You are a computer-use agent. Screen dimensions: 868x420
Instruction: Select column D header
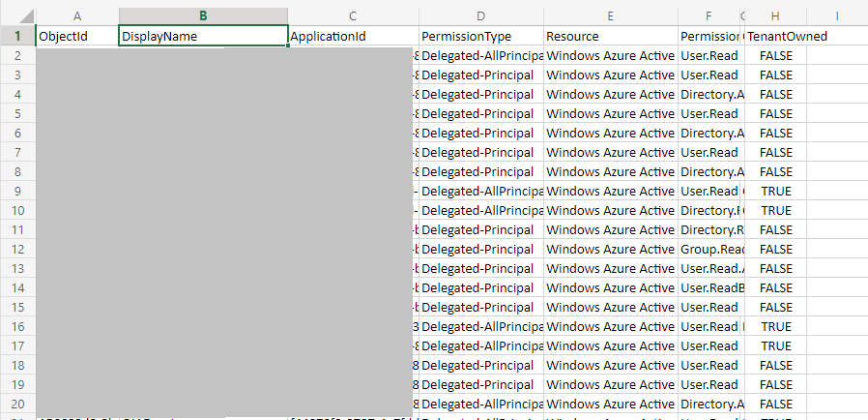pos(481,16)
